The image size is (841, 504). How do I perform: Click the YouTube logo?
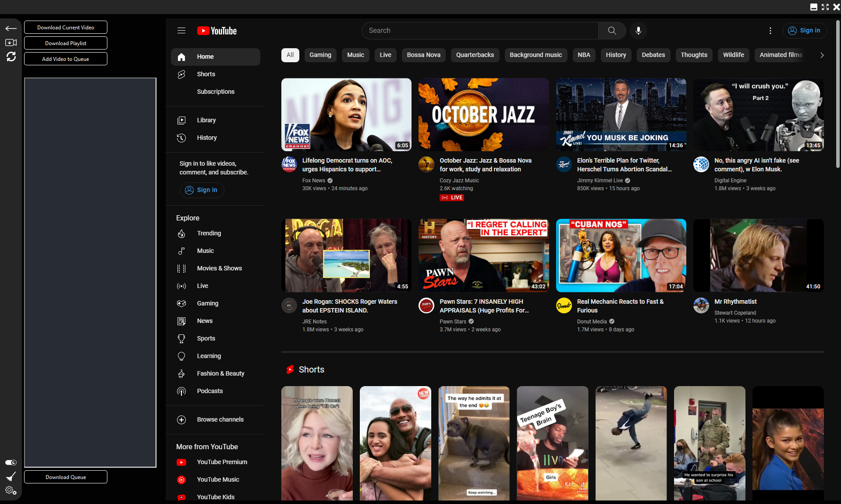click(x=217, y=31)
